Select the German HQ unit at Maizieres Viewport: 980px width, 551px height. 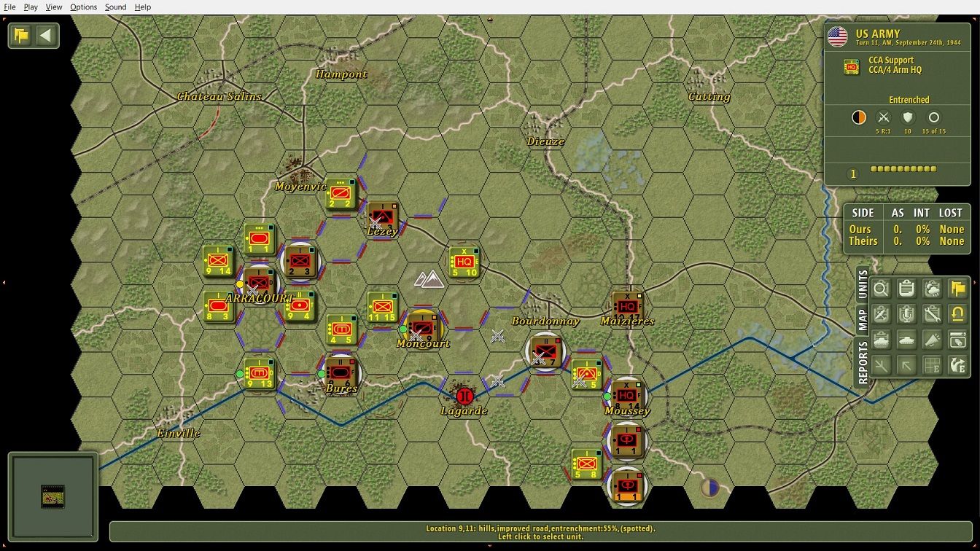[x=627, y=307]
